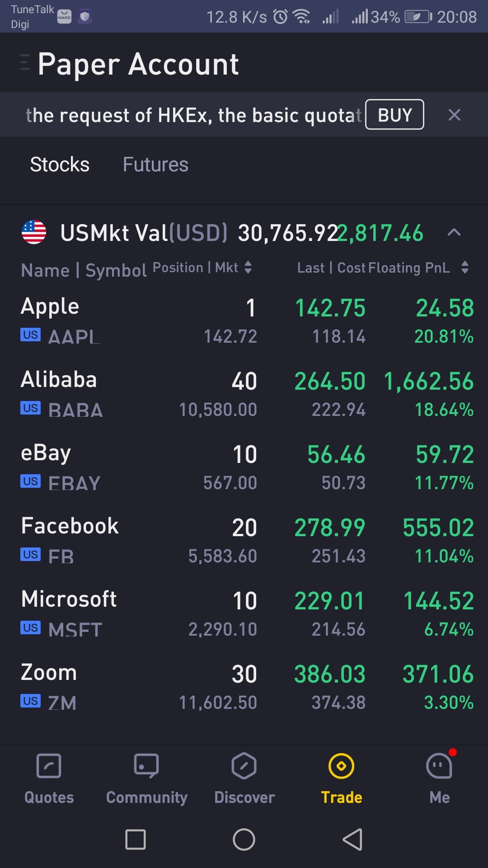
Task: Tap the Android home circle button
Action: click(244, 840)
